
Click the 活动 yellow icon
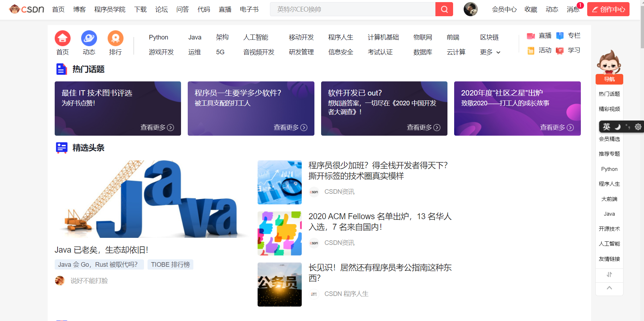pyautogui.click(x=531, y=51)
